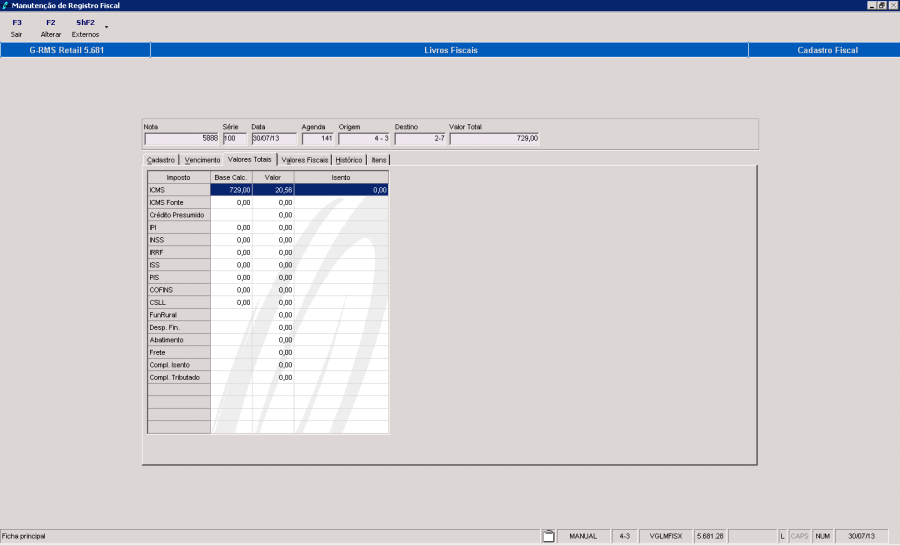900x546 pixels.
Task: Click the Destino field 2-7
Action: (420, 138)
